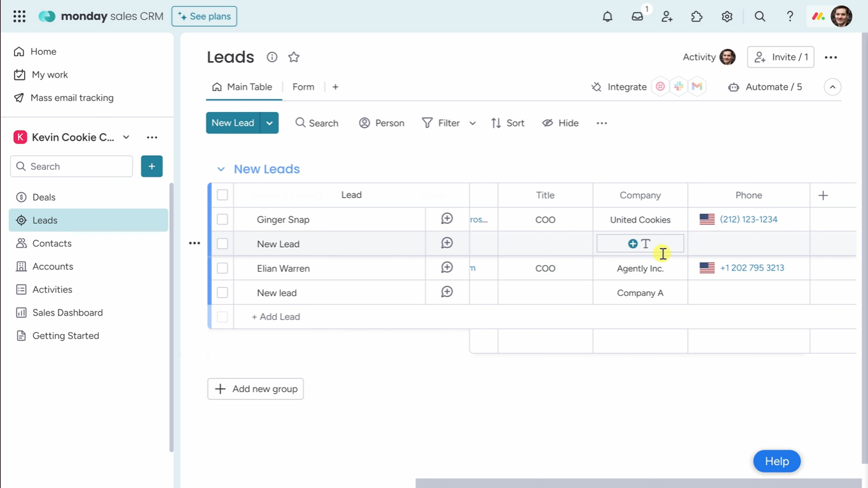Open conversation for Ginger Snap lead
This screenshot has width=868, height=488.
[x=446, y=218]
